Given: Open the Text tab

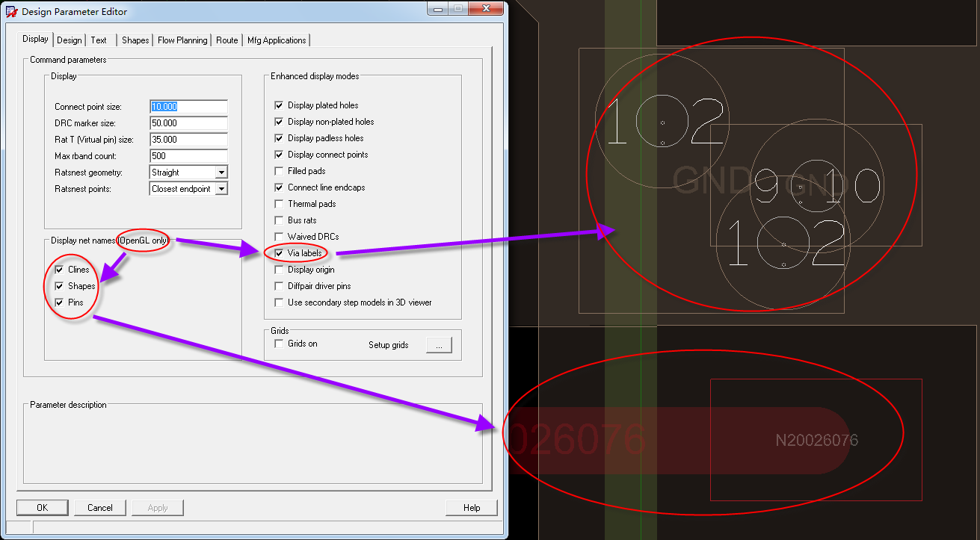Looking at the screenshot, I should (99, 40).
